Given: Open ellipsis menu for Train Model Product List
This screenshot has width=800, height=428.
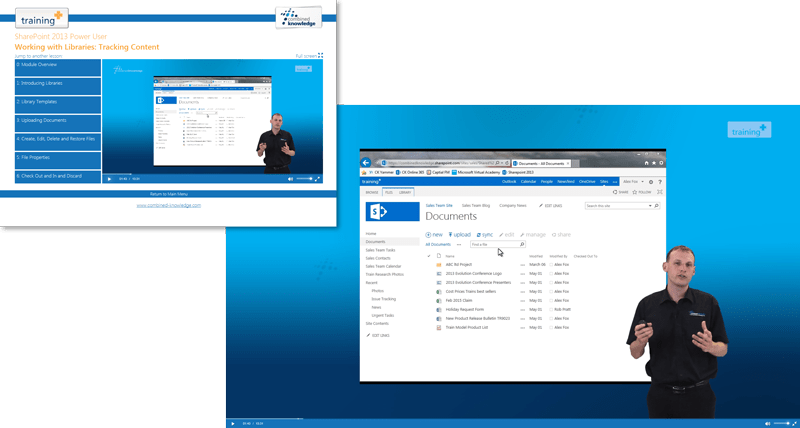Looking at the screenshot, I should pyautogui.click(x=522, y=328).
